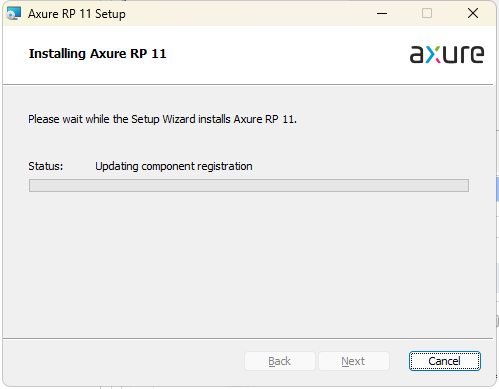Click the installer icon in title bar
Screen dimensions: 499x389
(x=14, y=13)
